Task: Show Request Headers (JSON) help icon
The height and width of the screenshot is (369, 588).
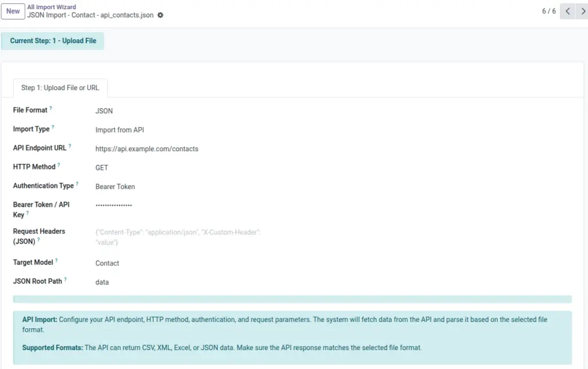Action: pyautogui.click(x=38, y=240)
